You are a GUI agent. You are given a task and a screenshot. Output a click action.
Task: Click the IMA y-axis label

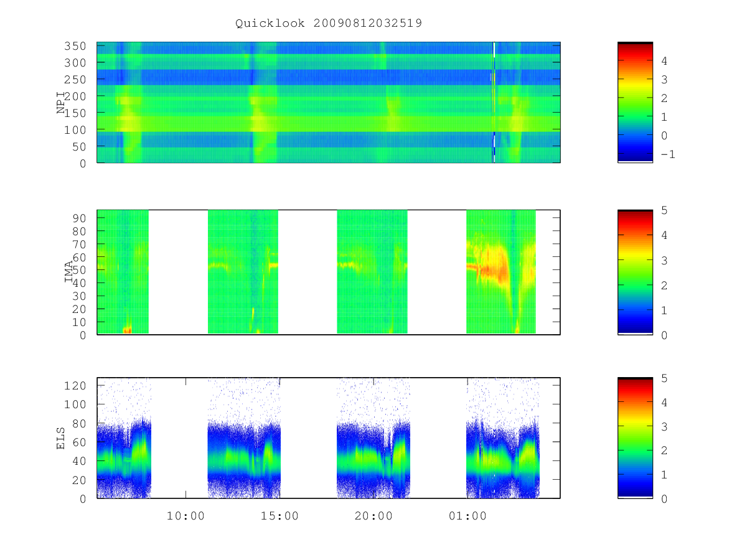click(x=68, y=272)
